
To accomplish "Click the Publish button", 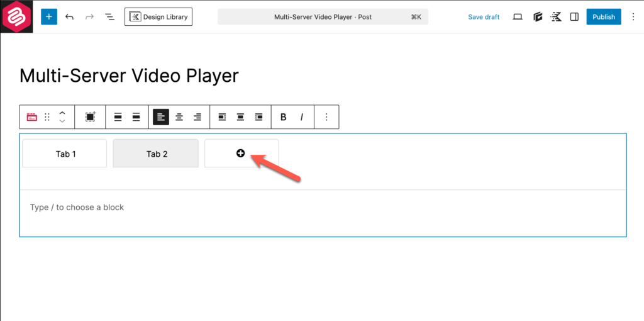I will [603, 17].
